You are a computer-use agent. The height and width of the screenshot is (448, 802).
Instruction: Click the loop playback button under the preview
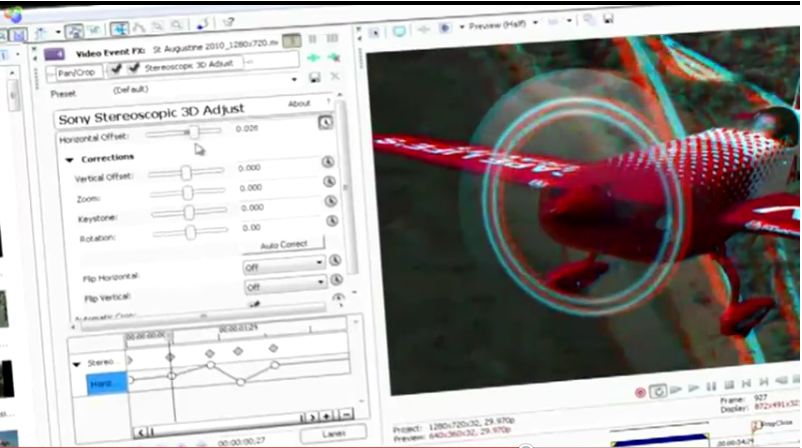coord(659,391)
